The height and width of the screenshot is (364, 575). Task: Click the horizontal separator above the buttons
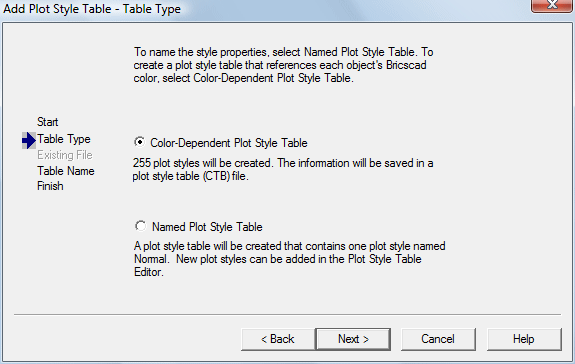click(288, 314)
